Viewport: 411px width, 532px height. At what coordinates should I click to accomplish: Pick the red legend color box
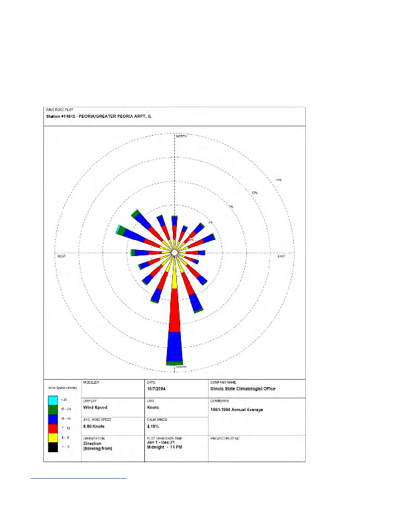click(53, 430)
